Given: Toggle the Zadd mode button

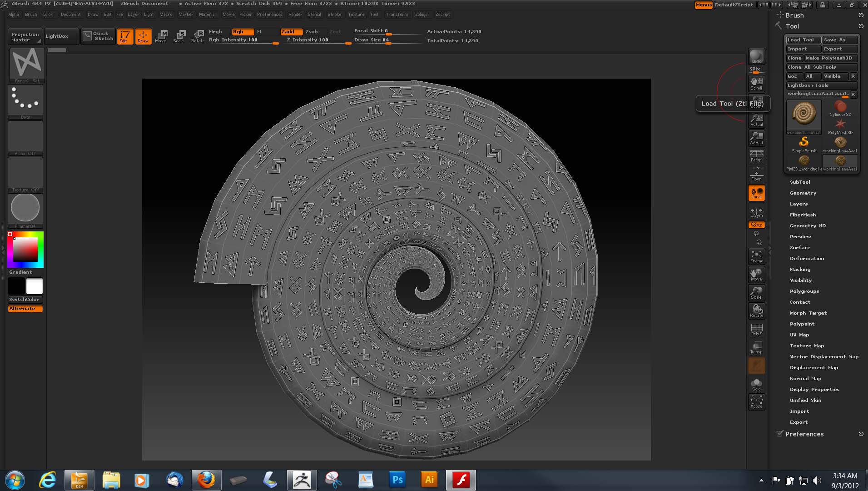Looking at the screenshot, I should pos(291,32).
